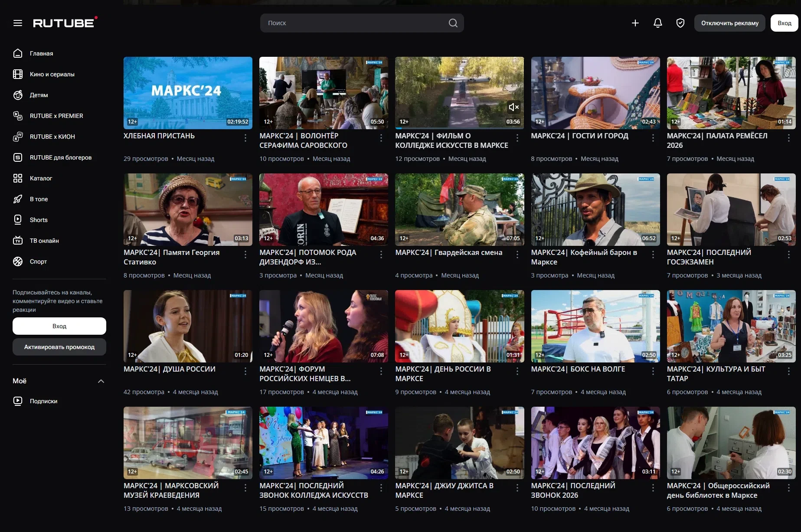This screenshot has height=532, width=801.
Task: Open options for КУЛЬТУРА И БЫТ ТАТАР video
Action: pos(789,371)
